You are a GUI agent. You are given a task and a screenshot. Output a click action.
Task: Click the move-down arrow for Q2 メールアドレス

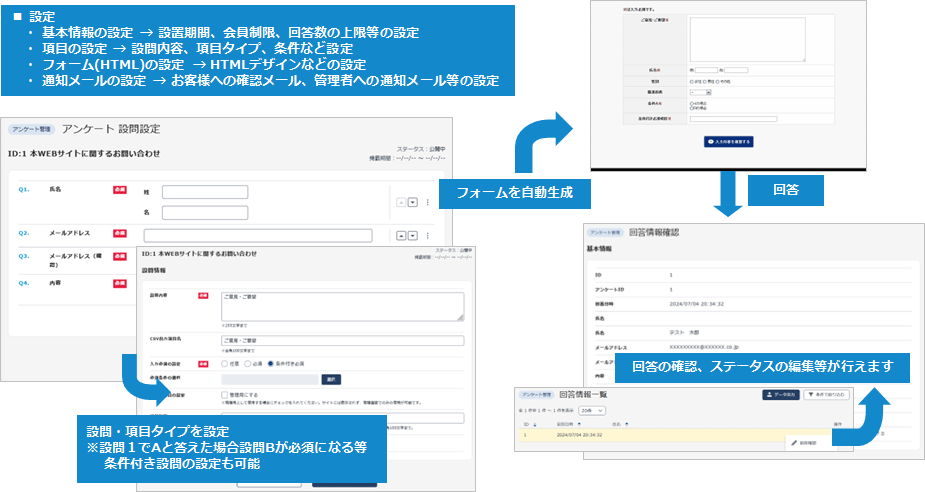411,235
